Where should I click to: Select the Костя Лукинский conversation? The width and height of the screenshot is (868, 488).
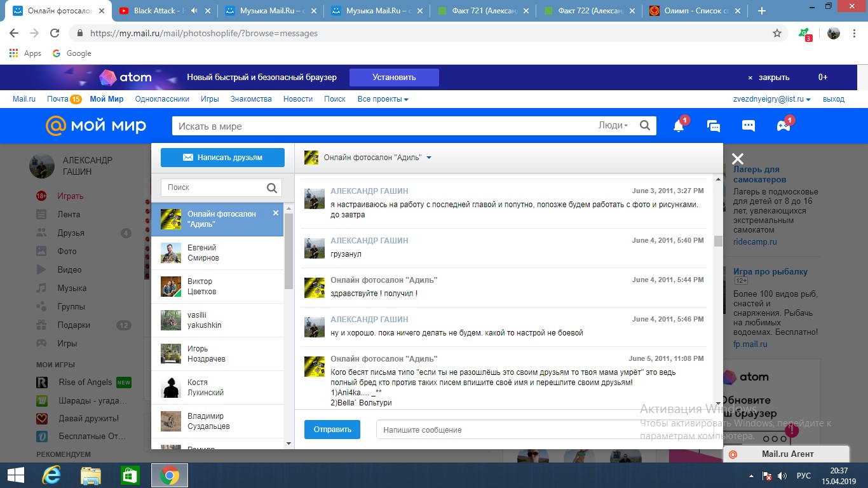[217, 388]
